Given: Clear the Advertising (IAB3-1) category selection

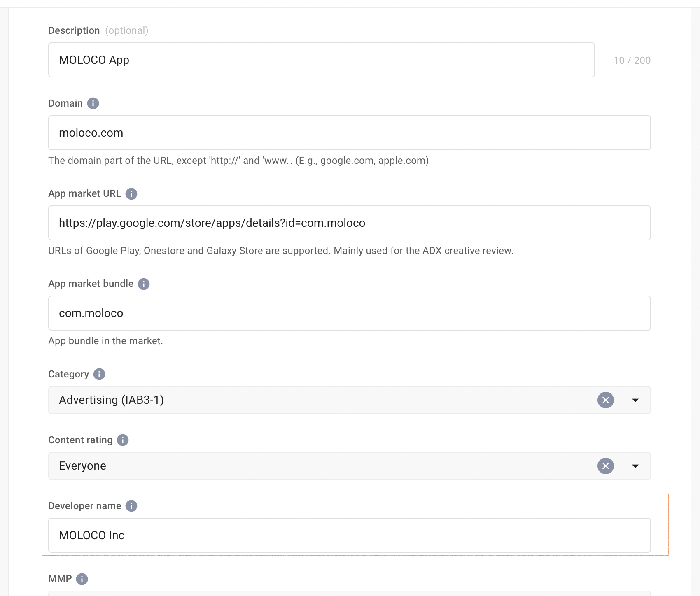Looking at the screenshot, I should [606, 400].
